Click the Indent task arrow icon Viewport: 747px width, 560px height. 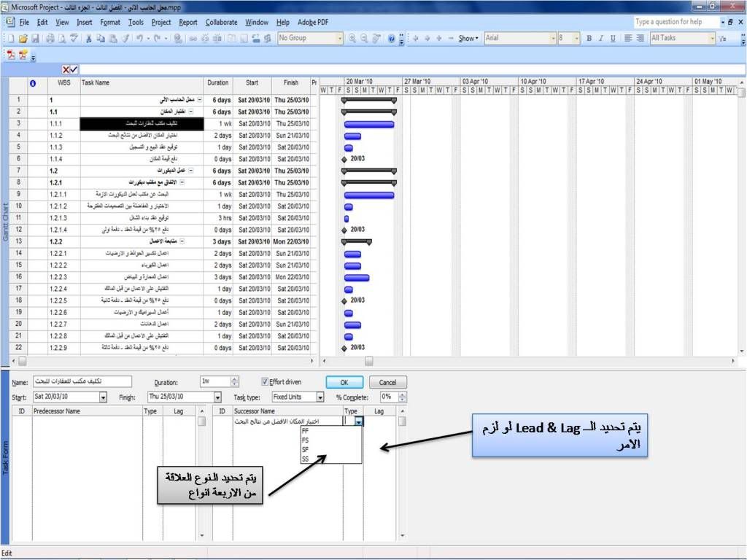click(427, 39)
